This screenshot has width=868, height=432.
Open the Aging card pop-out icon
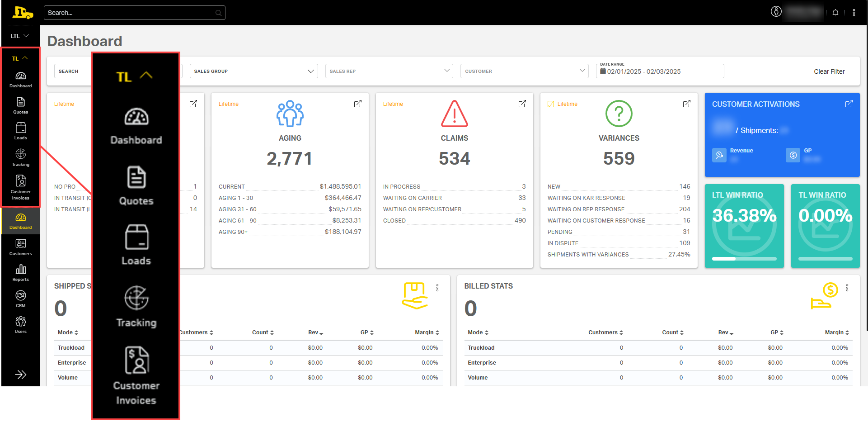(357, 104)
